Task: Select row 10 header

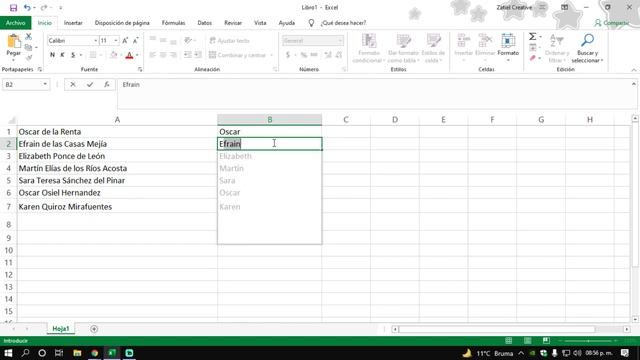Action: click(9, 250)
